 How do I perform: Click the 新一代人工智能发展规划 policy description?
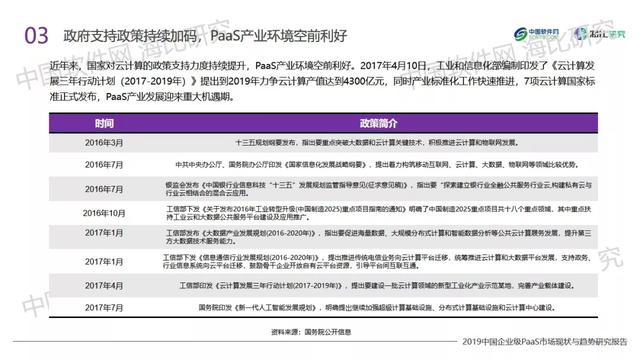point(377,308)
